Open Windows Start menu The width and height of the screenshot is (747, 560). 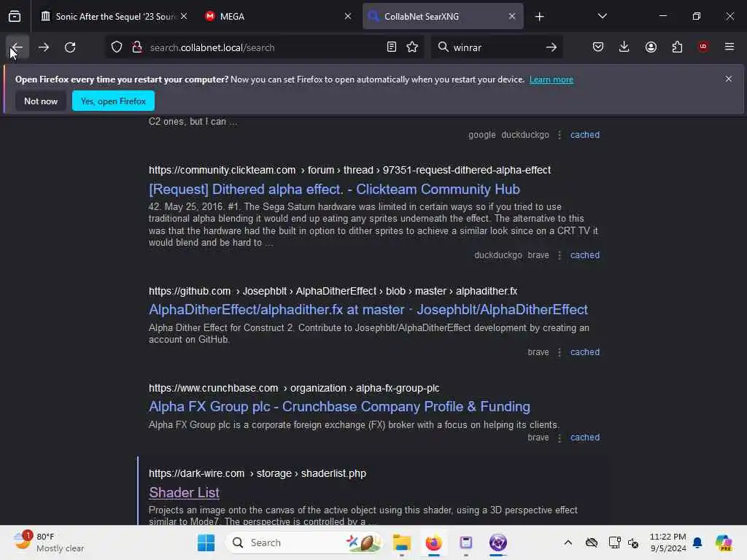(206, 542)
